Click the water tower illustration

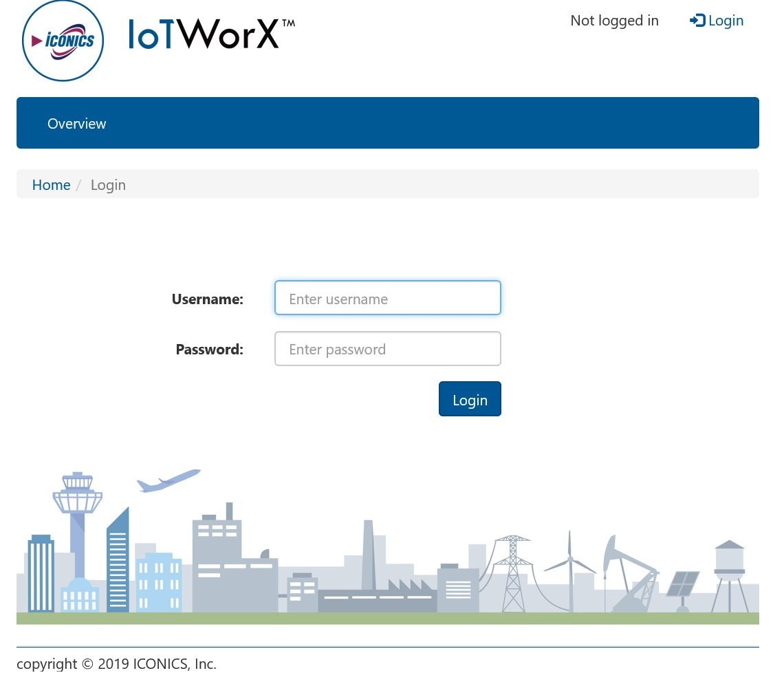pos(730,571)
